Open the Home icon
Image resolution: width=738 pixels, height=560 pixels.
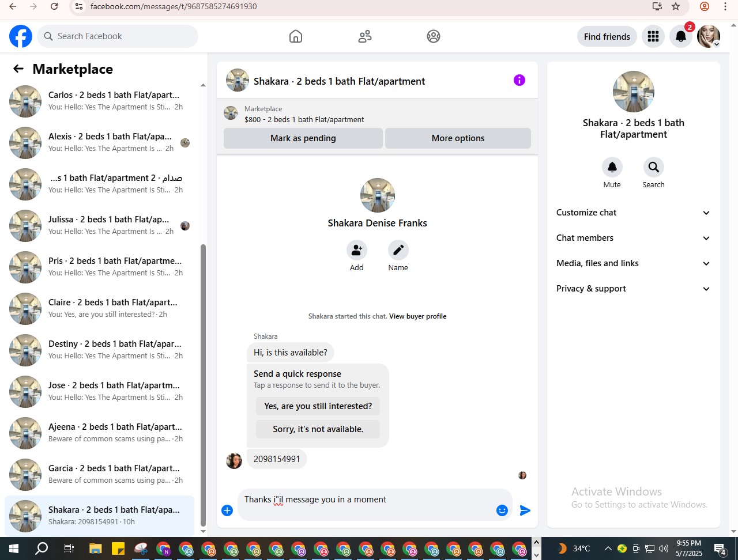tap(296, 36)
